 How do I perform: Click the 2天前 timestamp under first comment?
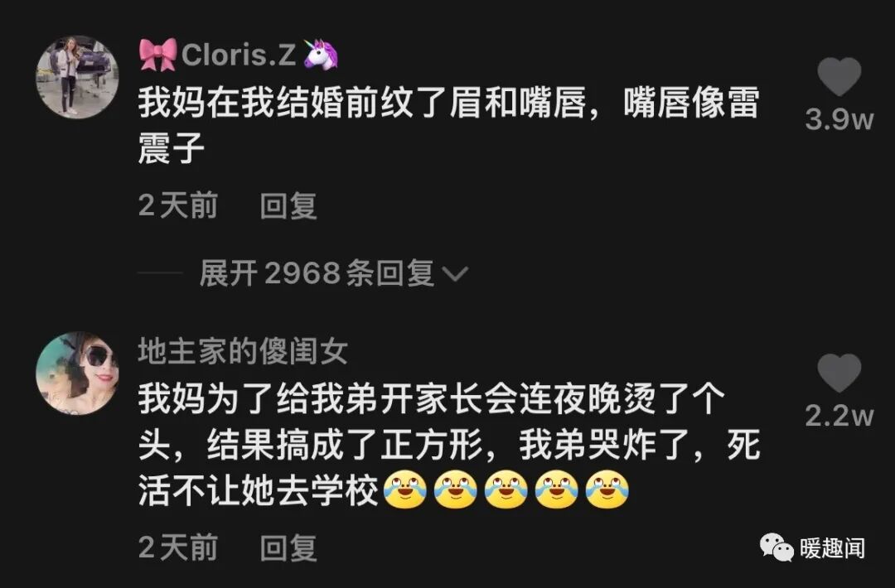point(178,206)
